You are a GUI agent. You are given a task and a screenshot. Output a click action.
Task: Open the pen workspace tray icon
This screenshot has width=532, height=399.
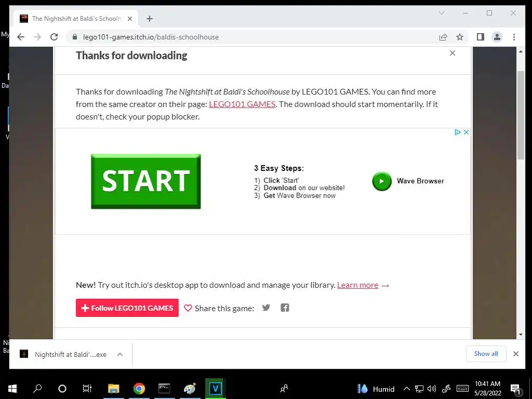coord(446,389)
